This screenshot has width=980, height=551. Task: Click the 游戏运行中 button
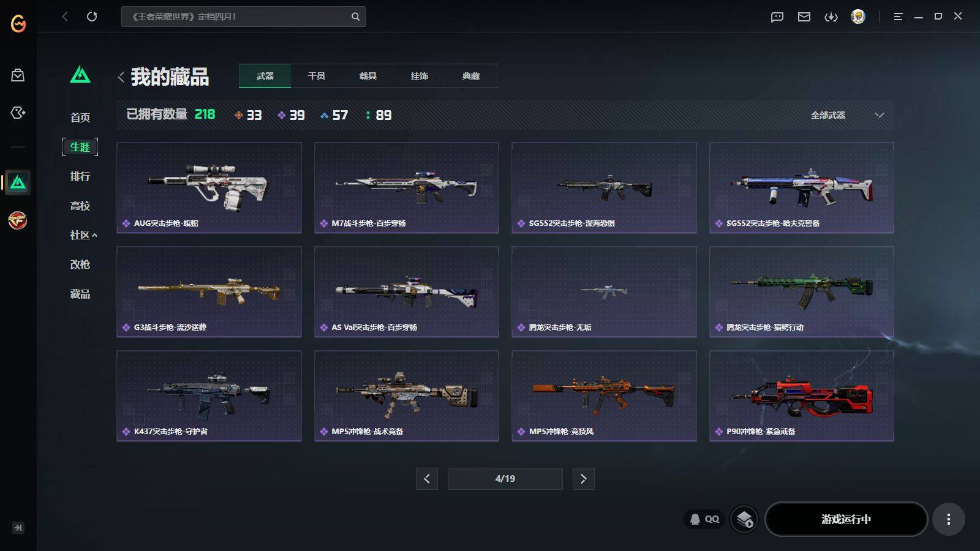(846, 519)
